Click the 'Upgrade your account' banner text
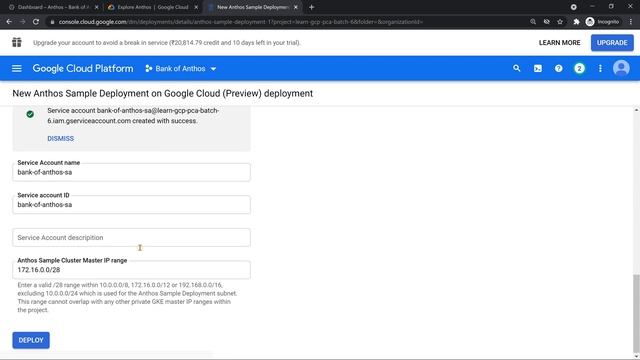This screenshot has width=640, height=360. [x=167, y=42]
